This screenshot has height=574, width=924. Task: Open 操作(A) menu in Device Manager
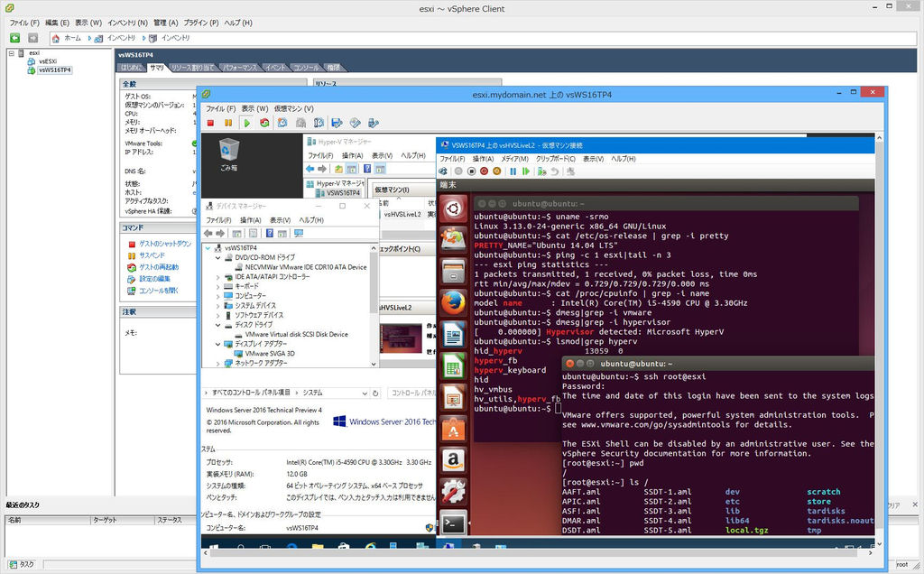[x=251, y=220]
